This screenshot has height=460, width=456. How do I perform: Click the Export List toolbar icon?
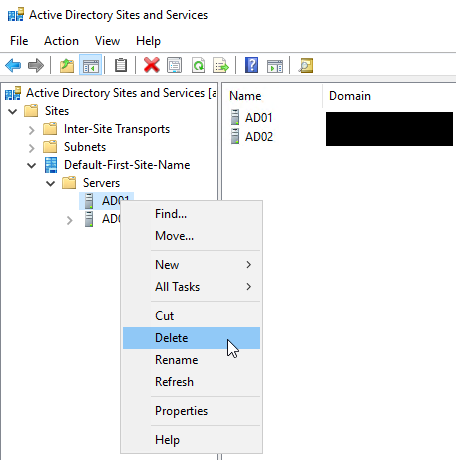pos(221,65)
